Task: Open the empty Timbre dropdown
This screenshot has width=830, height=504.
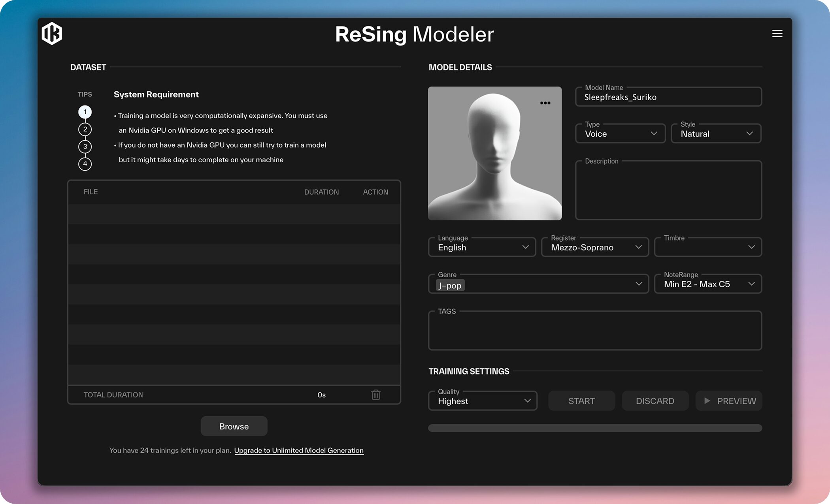Action: [707, 247]
